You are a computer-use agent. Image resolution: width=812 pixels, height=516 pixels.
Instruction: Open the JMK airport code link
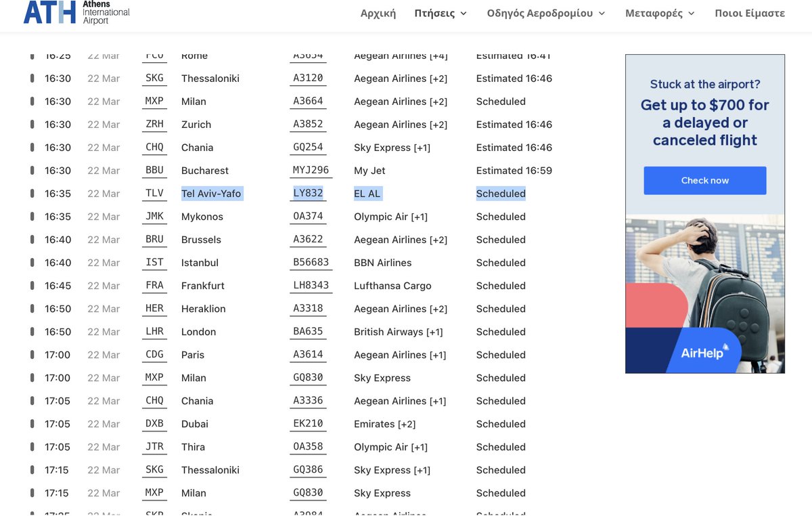[154, 217]
